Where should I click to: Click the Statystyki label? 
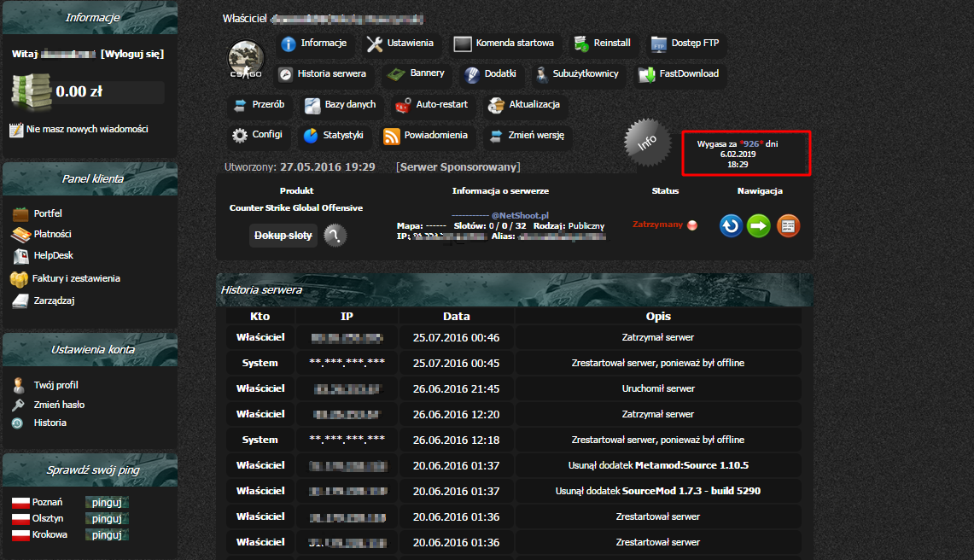(343, 135)
